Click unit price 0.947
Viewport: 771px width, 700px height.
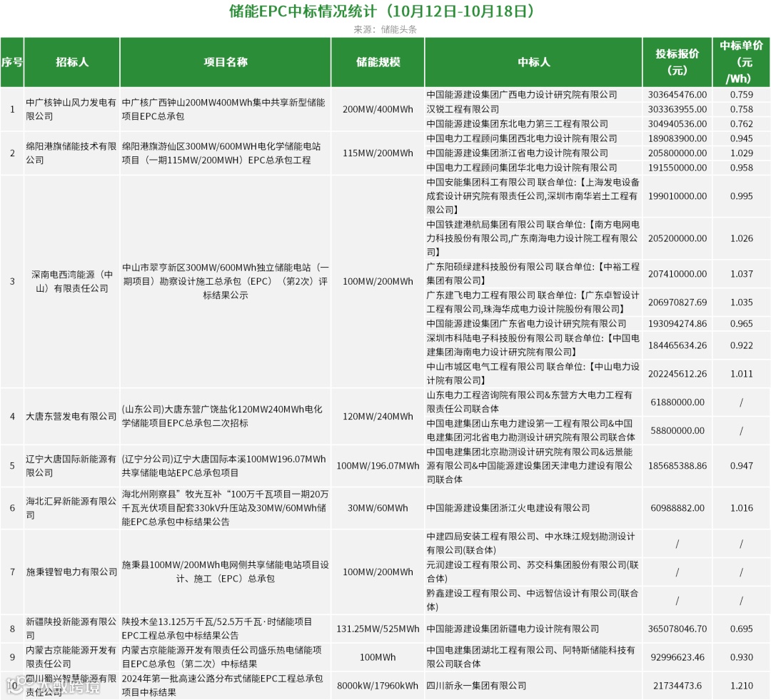(x=742, y=465)
